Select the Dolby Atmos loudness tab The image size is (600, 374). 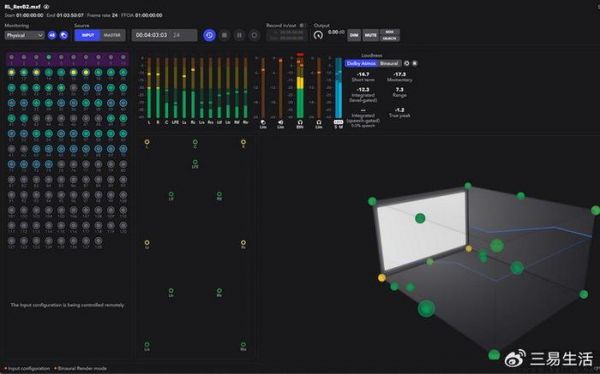[361, 63]
